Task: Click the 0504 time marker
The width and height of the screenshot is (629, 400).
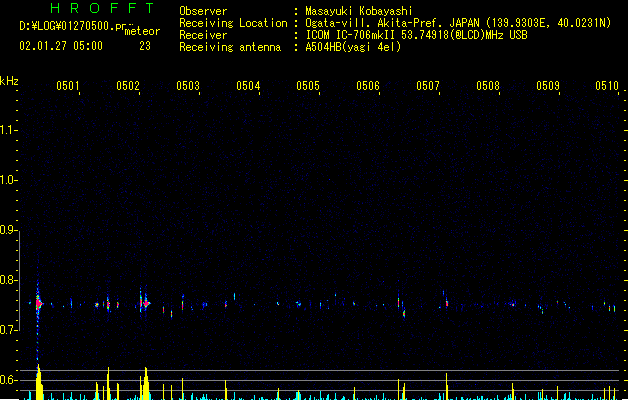Action: (x=248, y=85)
